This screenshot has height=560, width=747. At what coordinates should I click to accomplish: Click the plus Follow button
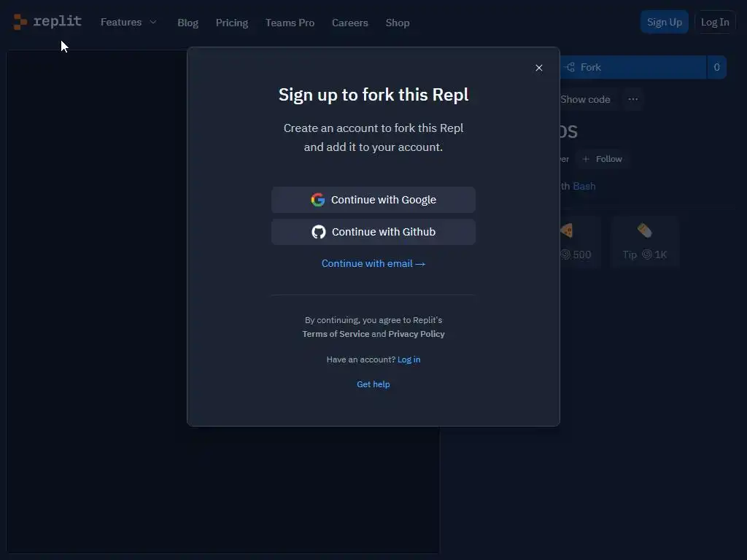click(x=602, y=159)
